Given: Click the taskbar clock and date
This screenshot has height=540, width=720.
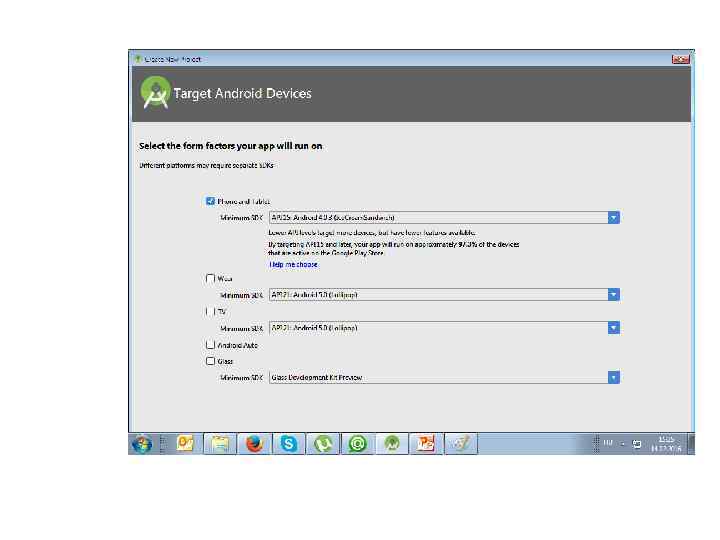Looking at the screenshot, I should click(x=666, y=444).
